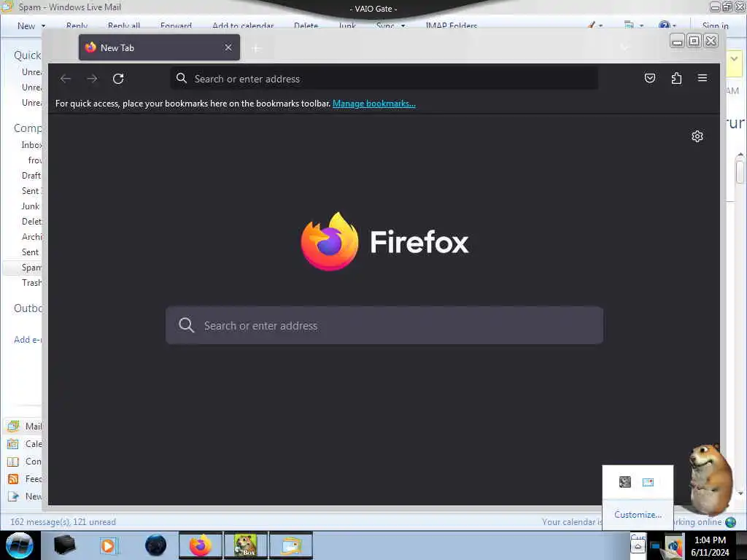The width and height of the screenshot is (747, 560).
Task: Open the Firefox taskbar button
Action: tap(201, 545)
